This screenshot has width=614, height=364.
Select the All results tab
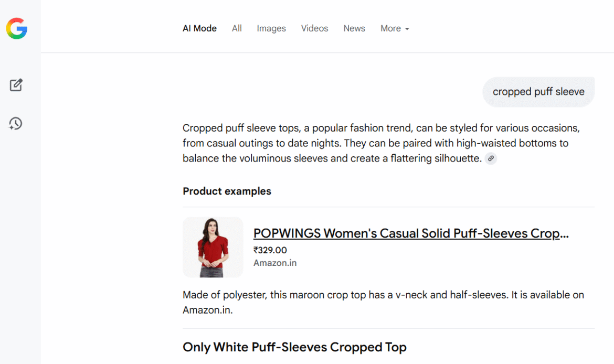click(x=237, y=28)
